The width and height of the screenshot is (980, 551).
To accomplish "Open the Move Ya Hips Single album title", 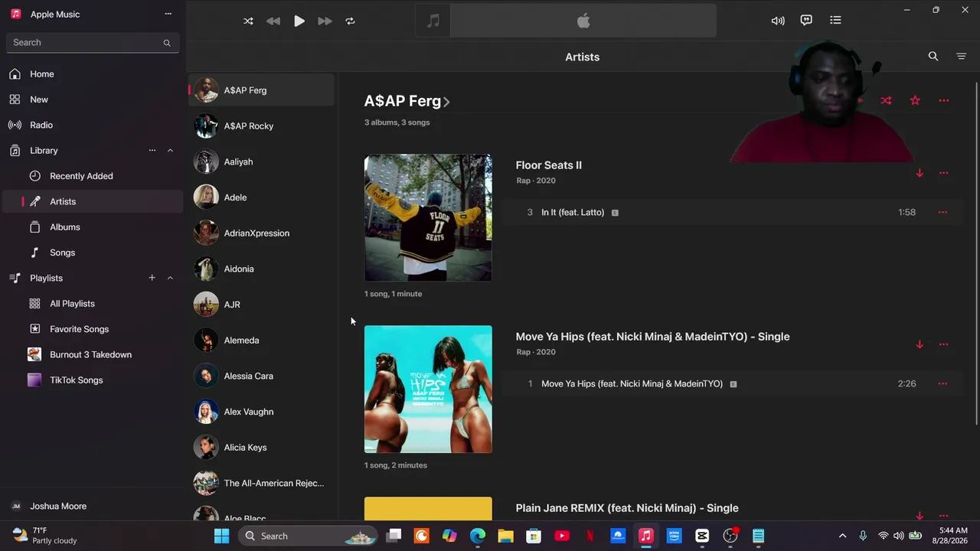I will point(652,337).
